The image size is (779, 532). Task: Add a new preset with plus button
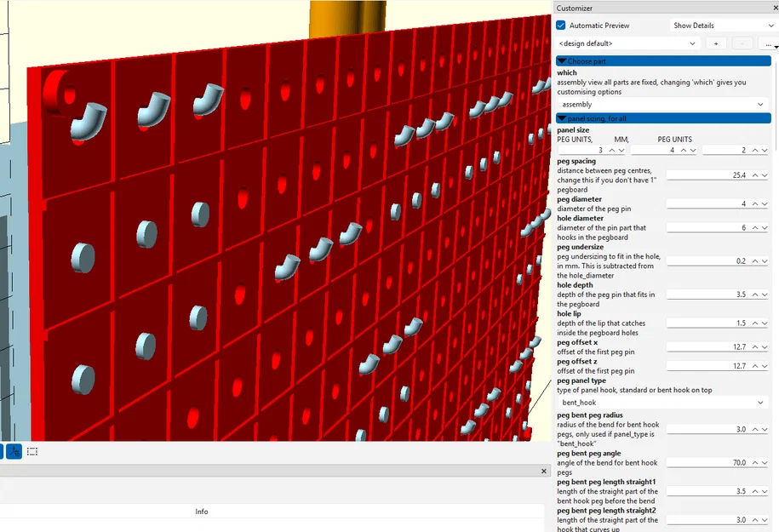716,43
